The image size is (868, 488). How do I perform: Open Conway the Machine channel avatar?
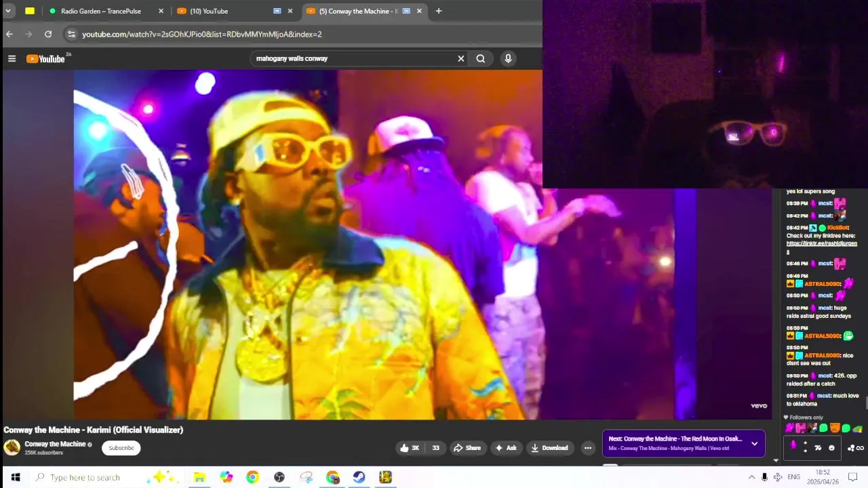click(x=12, y=447)
